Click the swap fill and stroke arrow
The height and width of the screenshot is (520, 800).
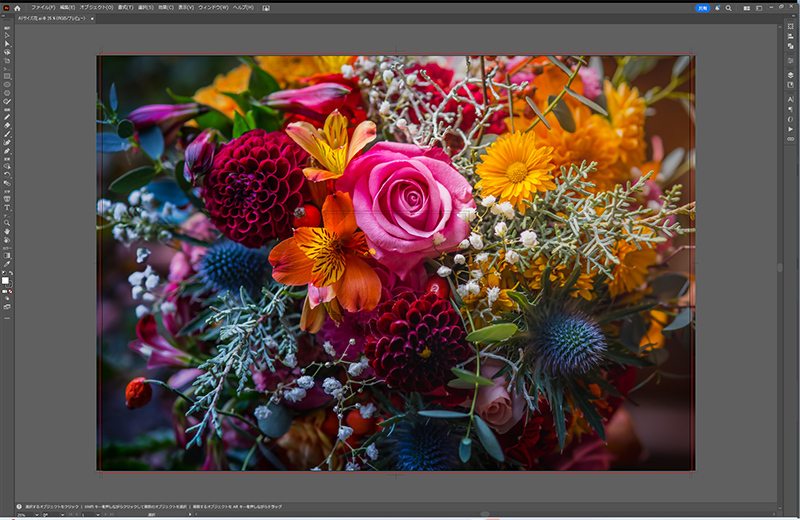[11, 273]
